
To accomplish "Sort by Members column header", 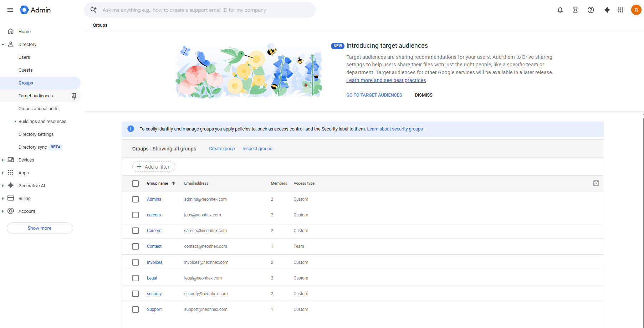I will (x=279, y=183).
